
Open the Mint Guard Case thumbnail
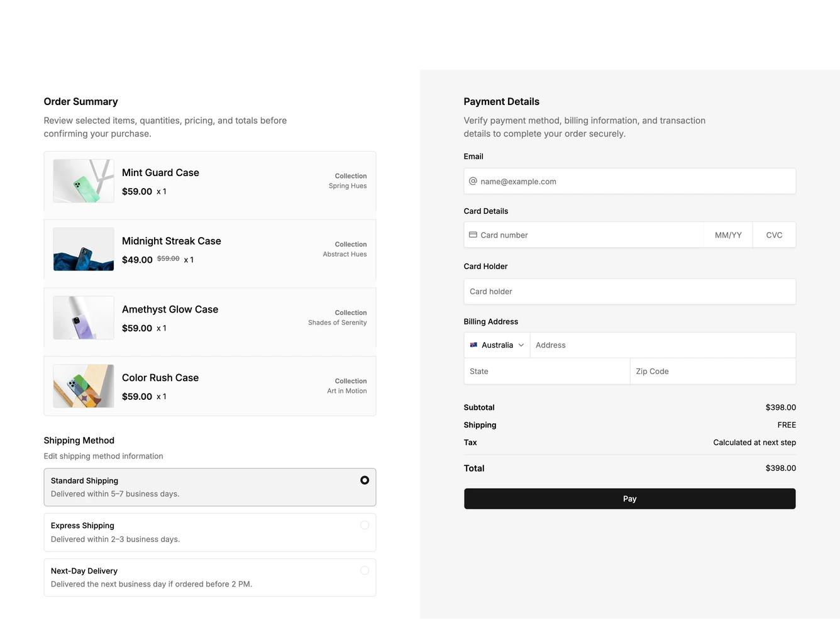click(x=84, y=181)
